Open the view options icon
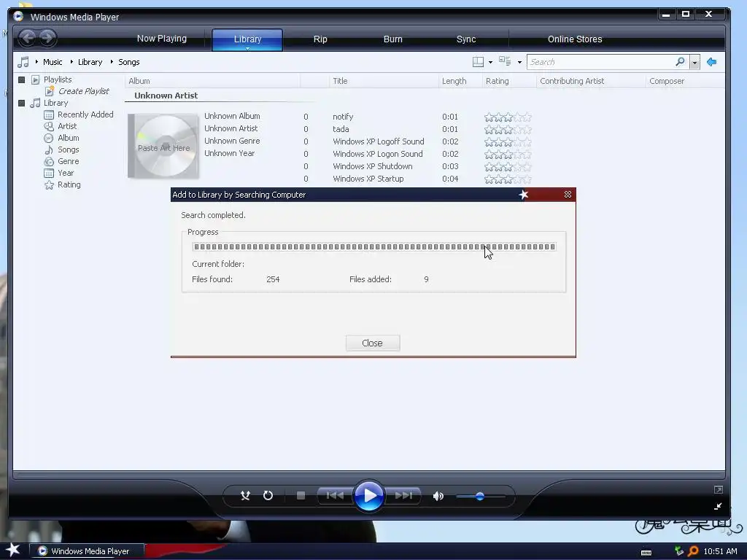The image size is (747, 560). tap(505, 61)
